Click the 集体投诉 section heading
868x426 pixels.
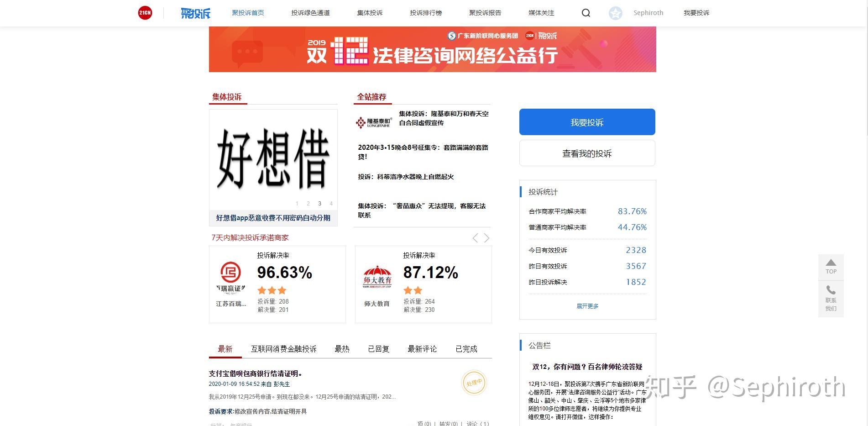click(227, 97)
